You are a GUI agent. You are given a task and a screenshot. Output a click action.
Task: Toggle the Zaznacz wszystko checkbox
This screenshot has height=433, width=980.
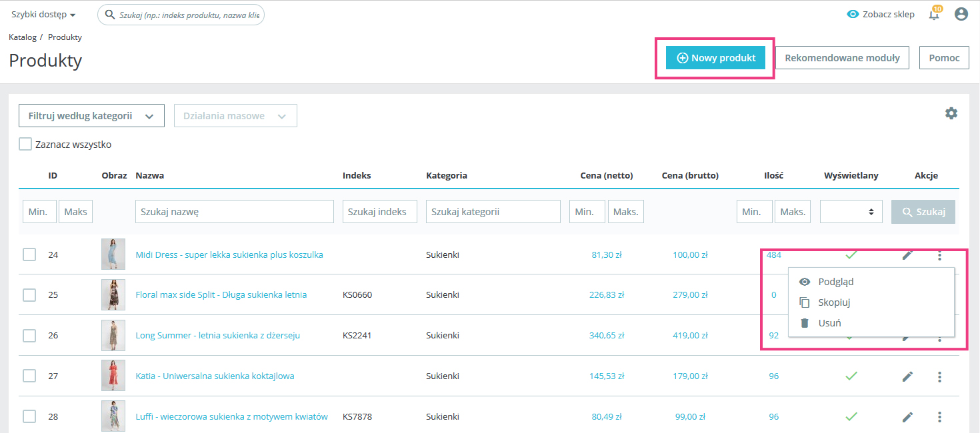pyautogui.click(x=25, y=144)
